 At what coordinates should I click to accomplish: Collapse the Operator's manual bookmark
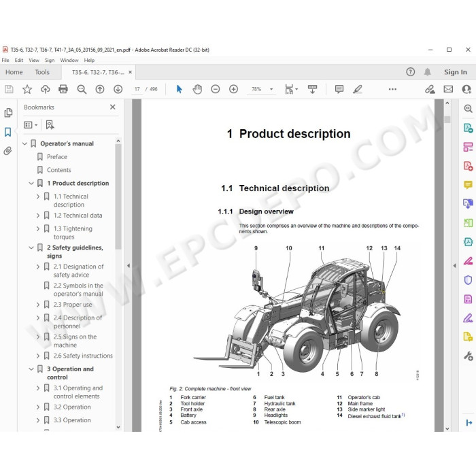point(25,143)
